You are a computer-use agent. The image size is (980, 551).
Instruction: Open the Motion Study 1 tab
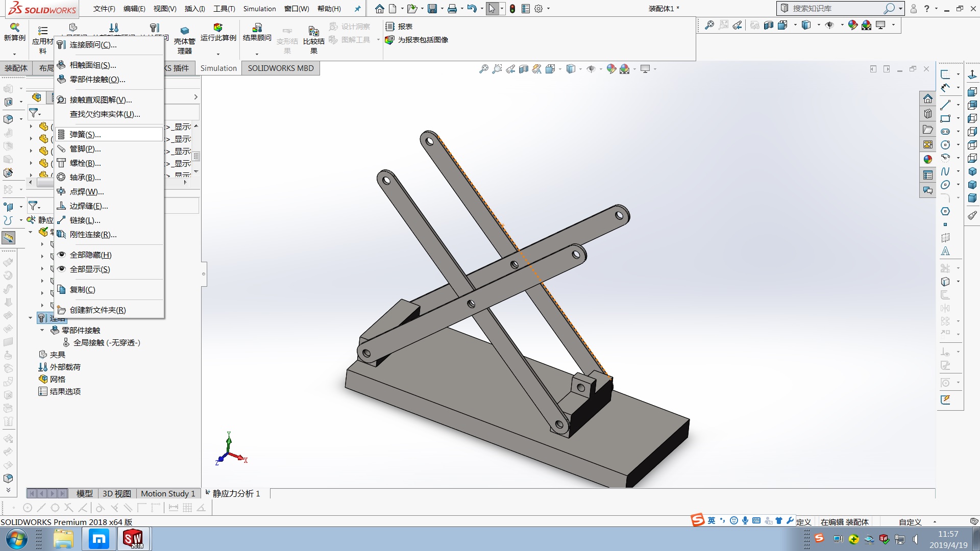(x=167, y=493)
